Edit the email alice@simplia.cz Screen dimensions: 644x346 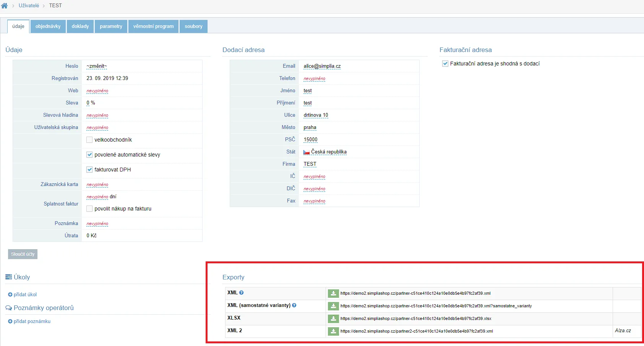[x=322, y=66]
